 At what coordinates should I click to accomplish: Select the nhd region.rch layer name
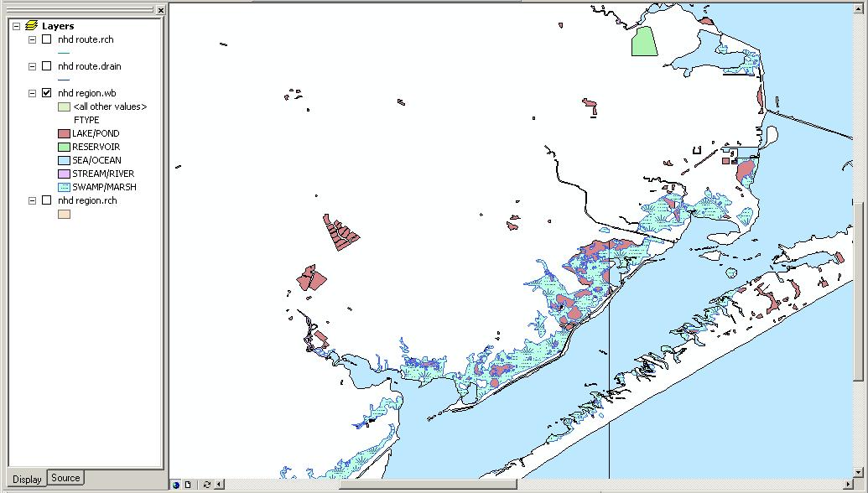(x=87, y=200)
